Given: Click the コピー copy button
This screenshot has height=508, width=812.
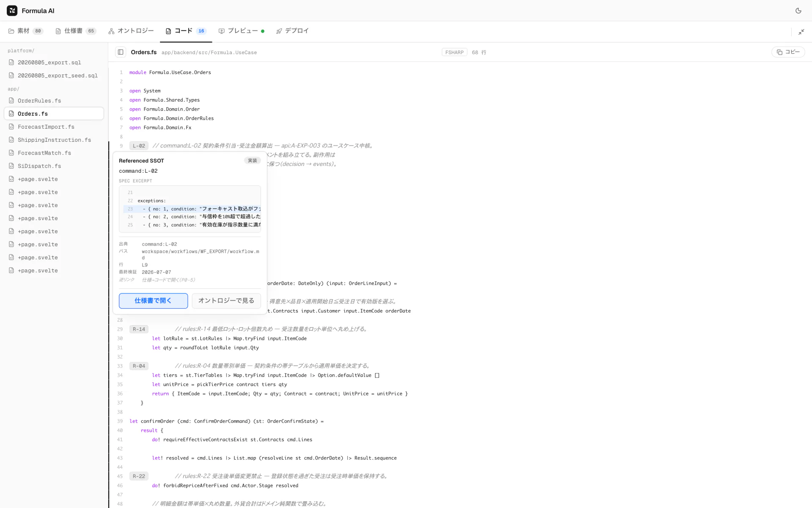Looking at the screenshot, I should (x=788, y=52).
